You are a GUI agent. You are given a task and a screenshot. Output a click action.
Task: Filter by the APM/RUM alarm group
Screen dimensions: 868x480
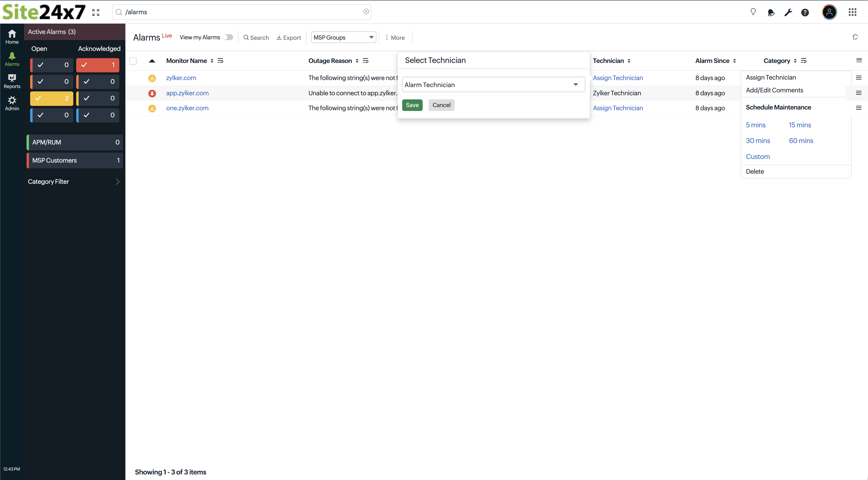75,142
